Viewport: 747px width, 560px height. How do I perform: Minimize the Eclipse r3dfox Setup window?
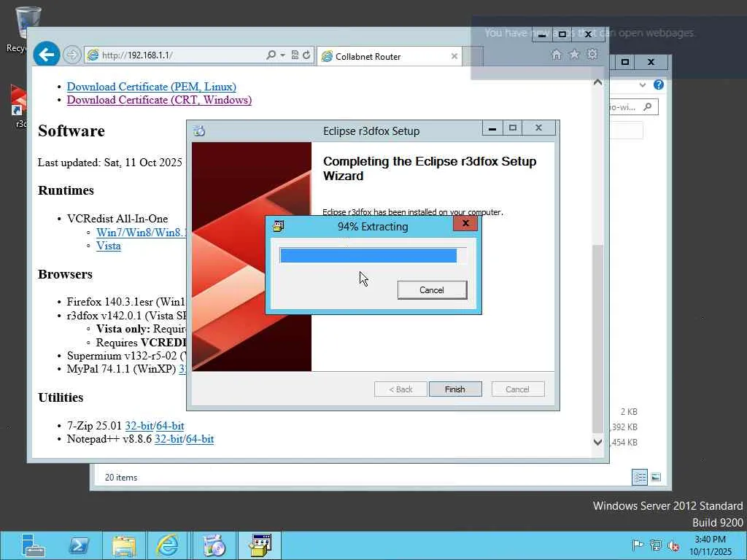pyautogui.click(x=492, y=128)
